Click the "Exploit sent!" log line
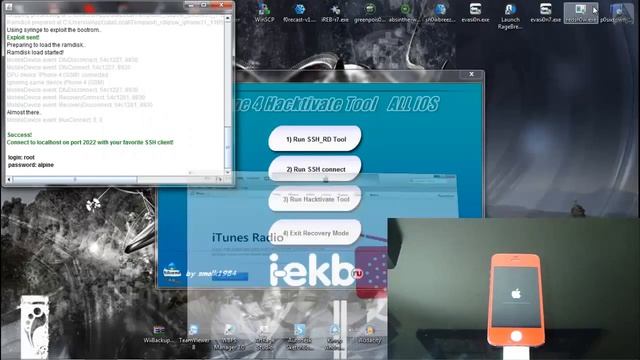 point(23,38)
